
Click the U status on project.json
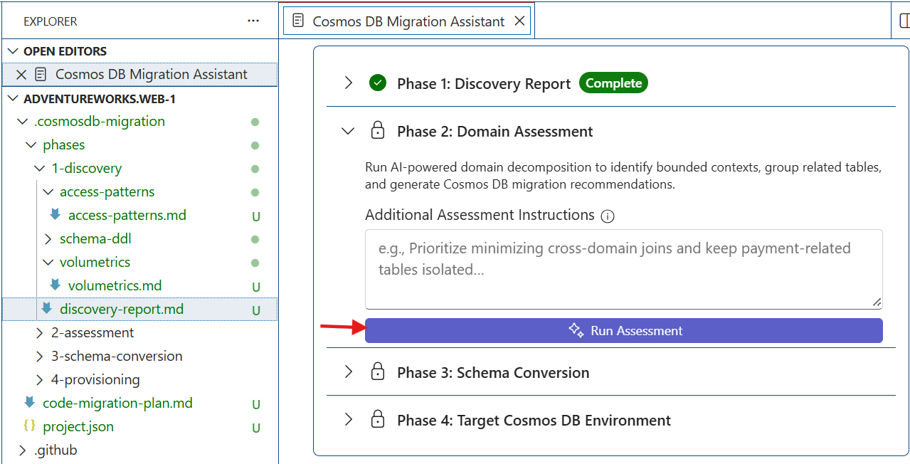tap(255, 428)
